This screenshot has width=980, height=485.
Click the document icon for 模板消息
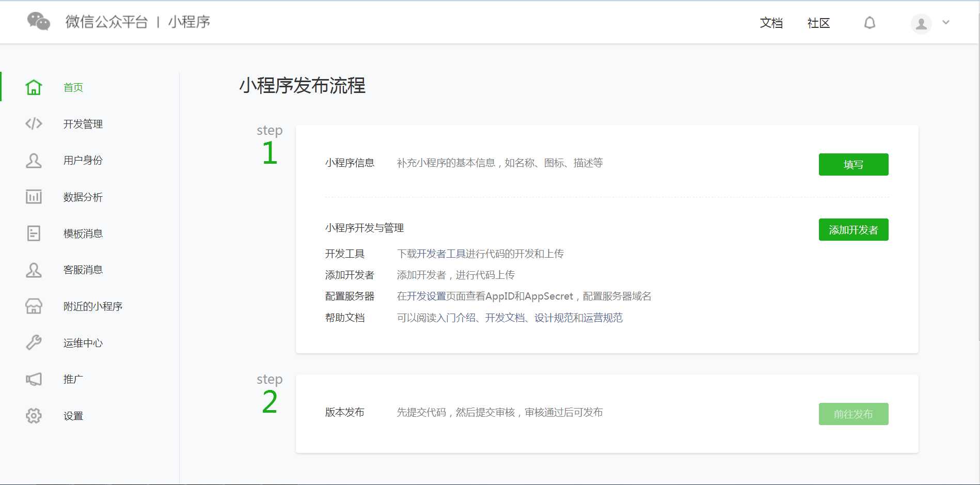pos(34,233)
